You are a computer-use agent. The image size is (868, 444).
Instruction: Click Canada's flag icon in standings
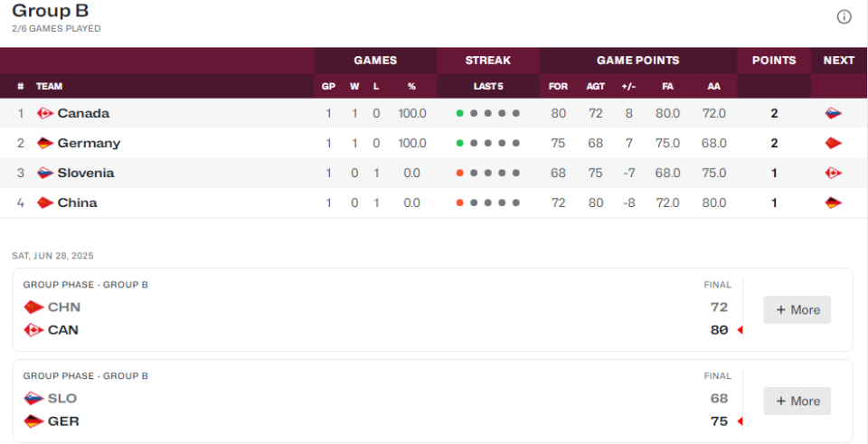45,114
